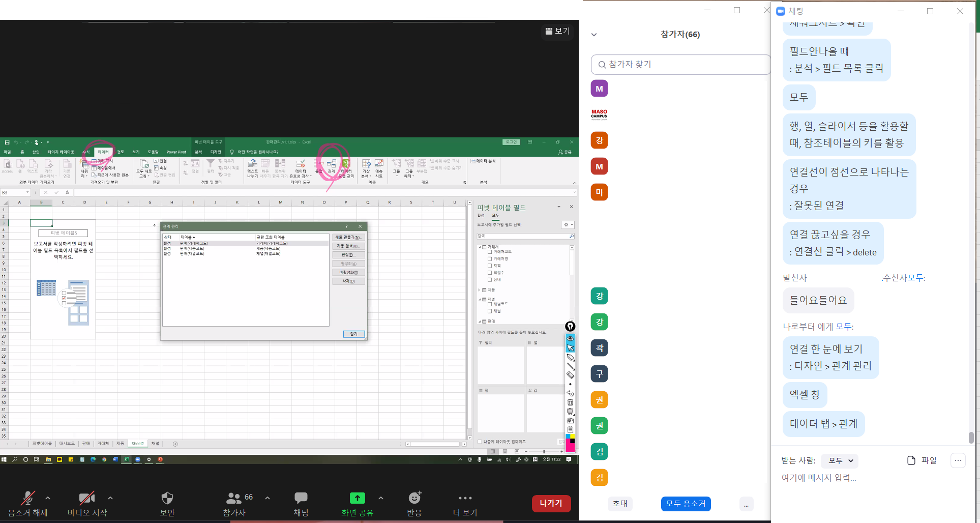Switch to the 데이터 ribbon tab
This screenshot has height=523, width=980.
coord(103,152)
